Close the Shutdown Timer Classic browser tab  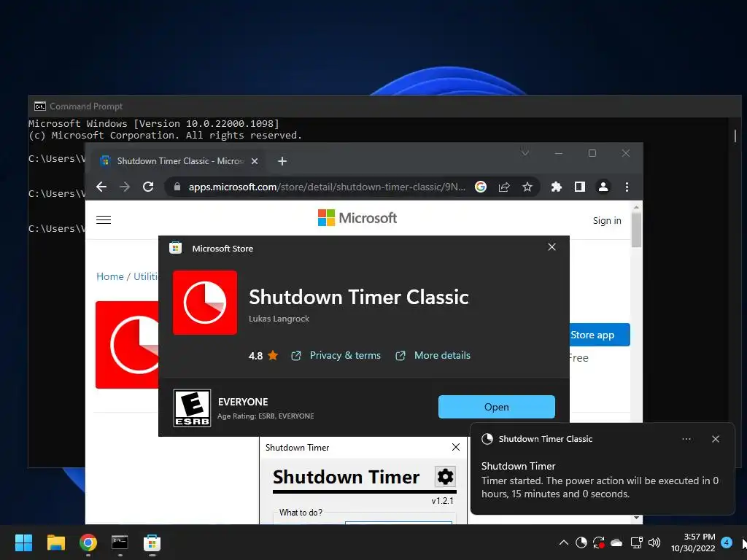pos(255,161)
